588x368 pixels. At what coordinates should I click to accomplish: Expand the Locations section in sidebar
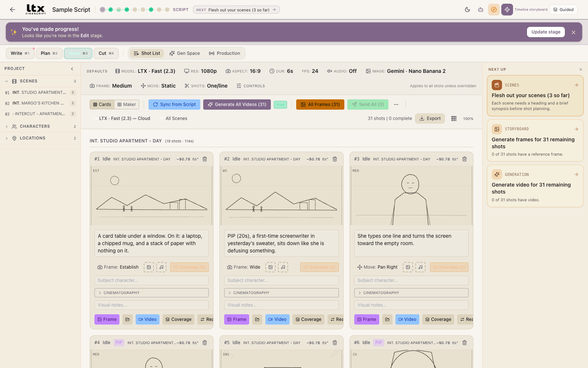40,138
